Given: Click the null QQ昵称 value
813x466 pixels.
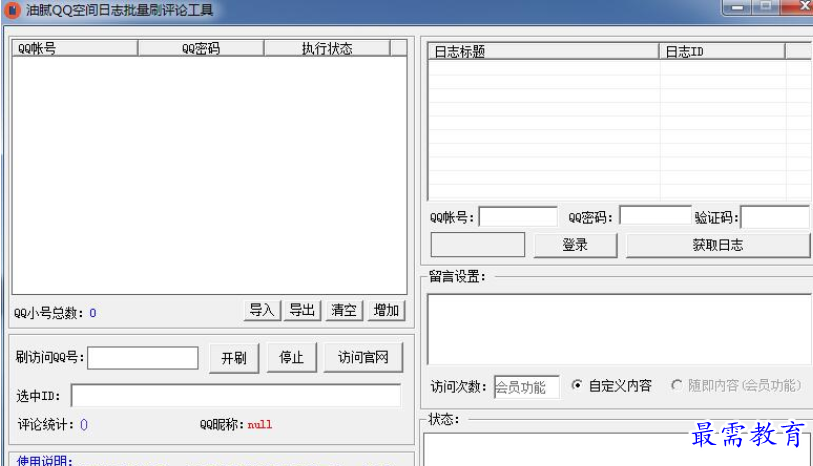Looking at the screenshot, I should click(x=260, y=425).
